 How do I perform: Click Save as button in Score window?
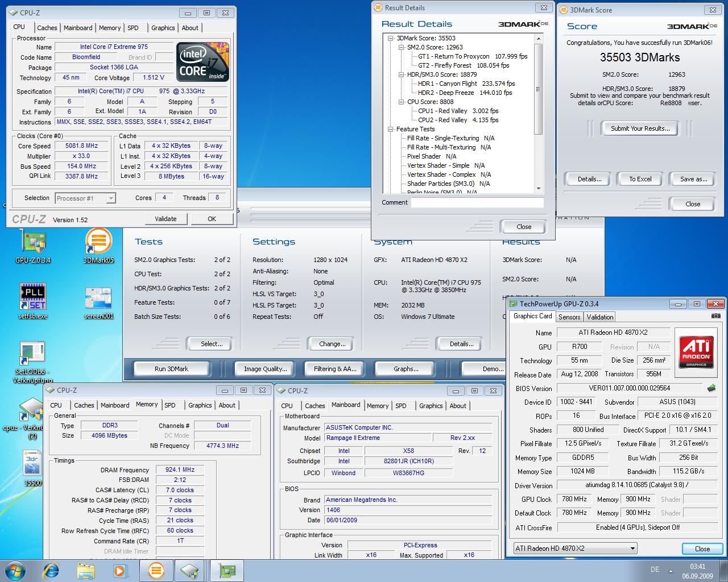click(693, 179)
